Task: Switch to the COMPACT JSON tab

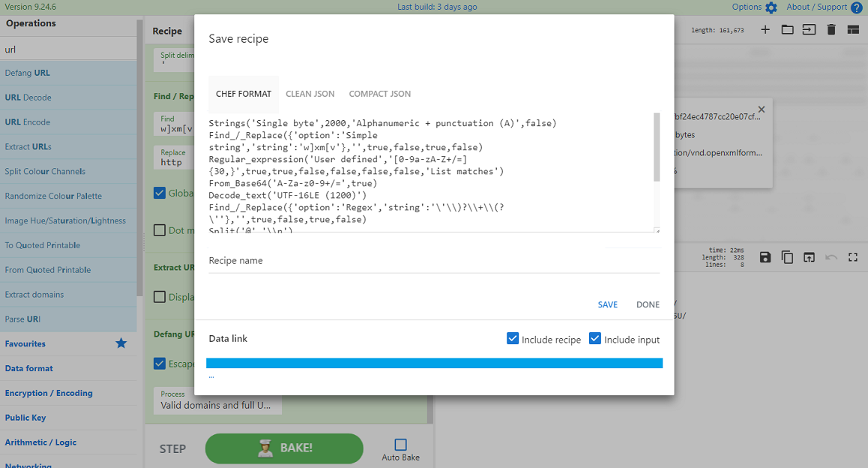Action: point(380,94)
